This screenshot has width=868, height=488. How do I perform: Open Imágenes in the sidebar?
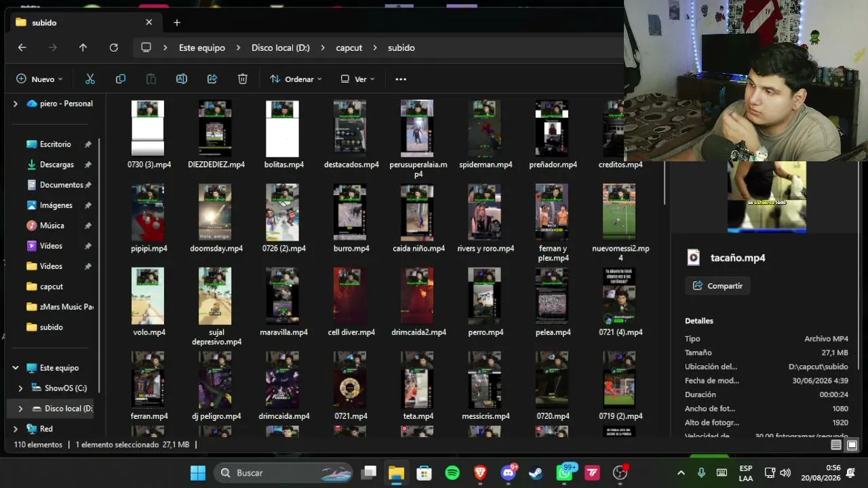tap(56, 205)
